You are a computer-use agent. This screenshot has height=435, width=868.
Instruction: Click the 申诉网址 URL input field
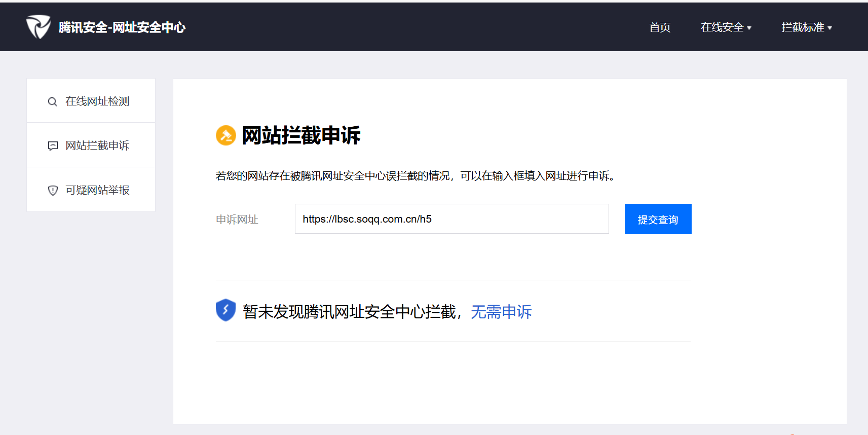451,219
